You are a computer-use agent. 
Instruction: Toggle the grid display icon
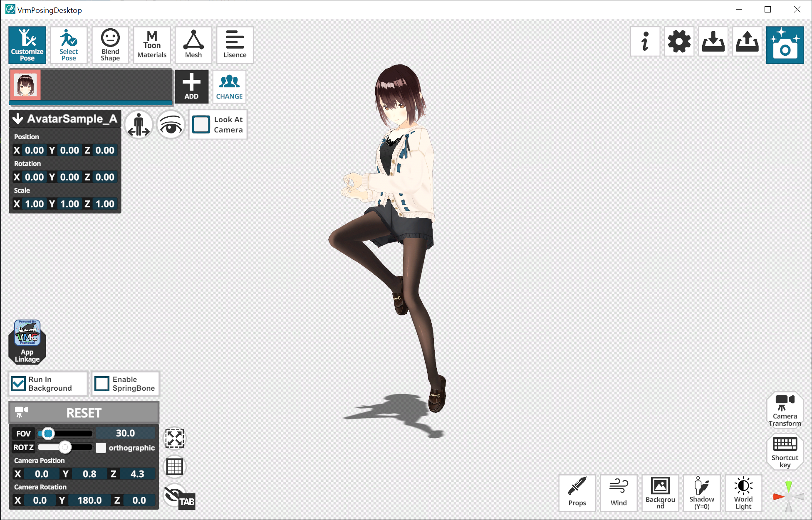(x=175, y=467)
